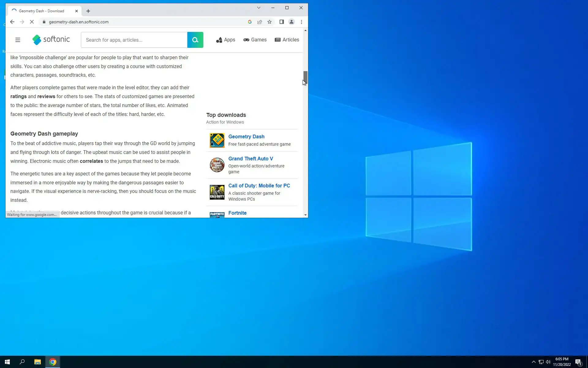588x368 pixels.
Task: Click the Geometry Dash game thumbnail
Action: (217, 140)
